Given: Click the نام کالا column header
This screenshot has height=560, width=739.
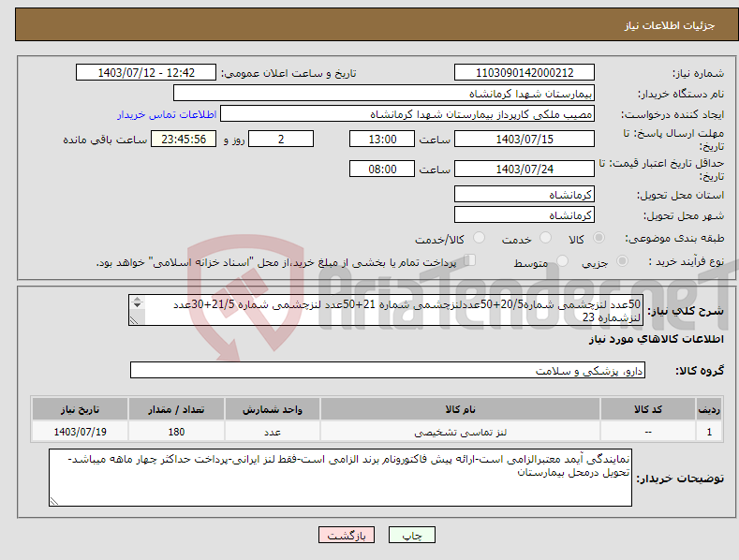Looking at the screenshot, I should [460, 409].
